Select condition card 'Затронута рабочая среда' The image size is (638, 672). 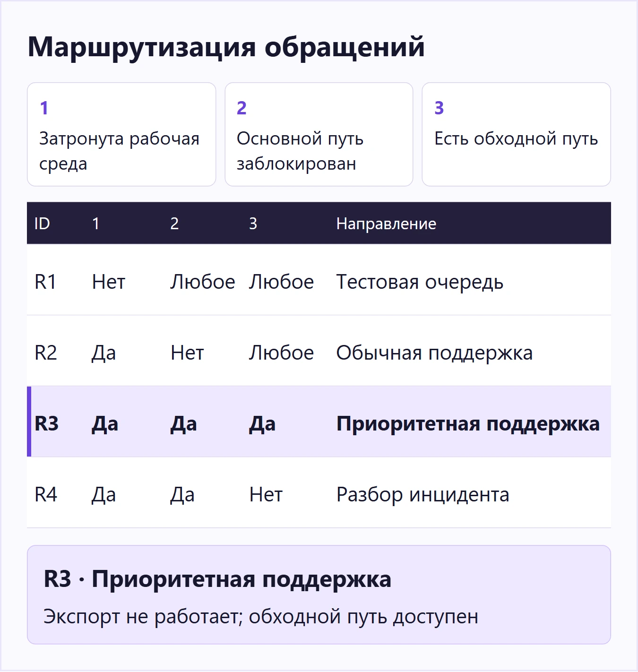pos(121,135)
